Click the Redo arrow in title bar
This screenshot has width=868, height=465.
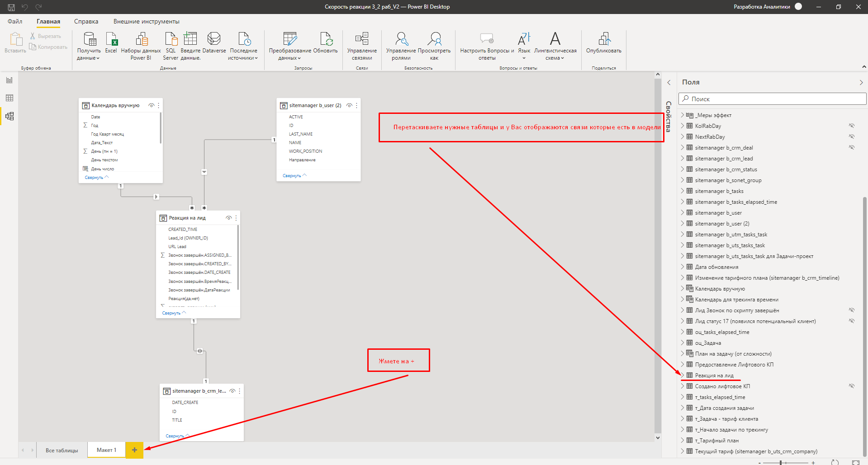pyautogui.click(x=38, y=7)
